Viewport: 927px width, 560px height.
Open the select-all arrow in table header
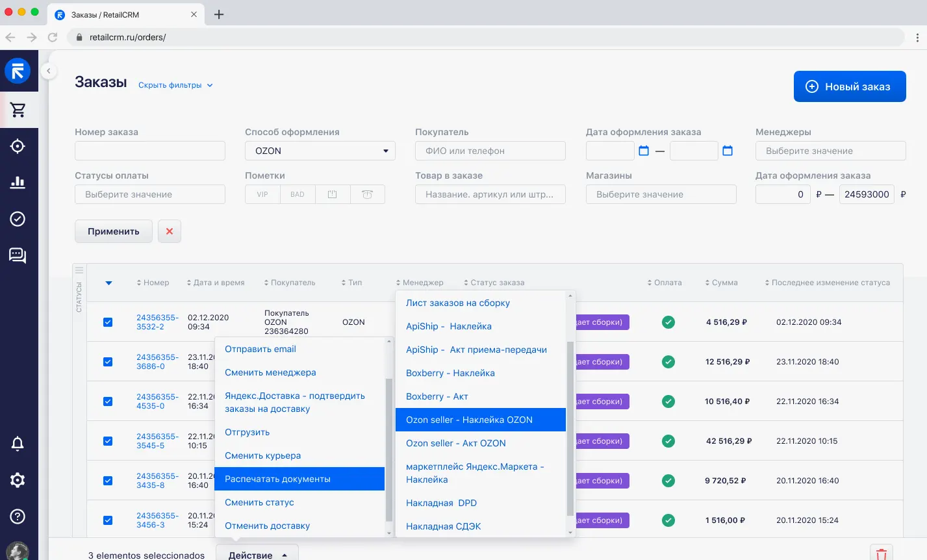(x=108, y=283)
